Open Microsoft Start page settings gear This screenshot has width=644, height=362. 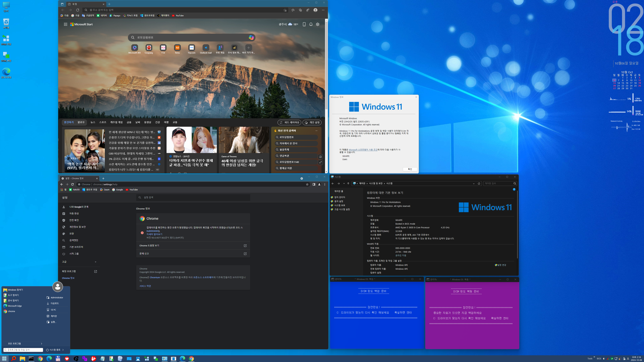317,24
